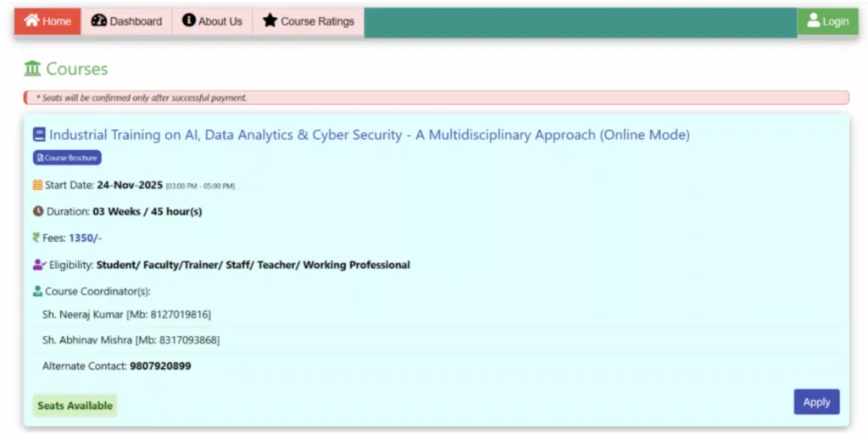The height and width of the screenshot is (442, 868).
Task: Click the seats confirmation payment notice
Action: point(437,98)
